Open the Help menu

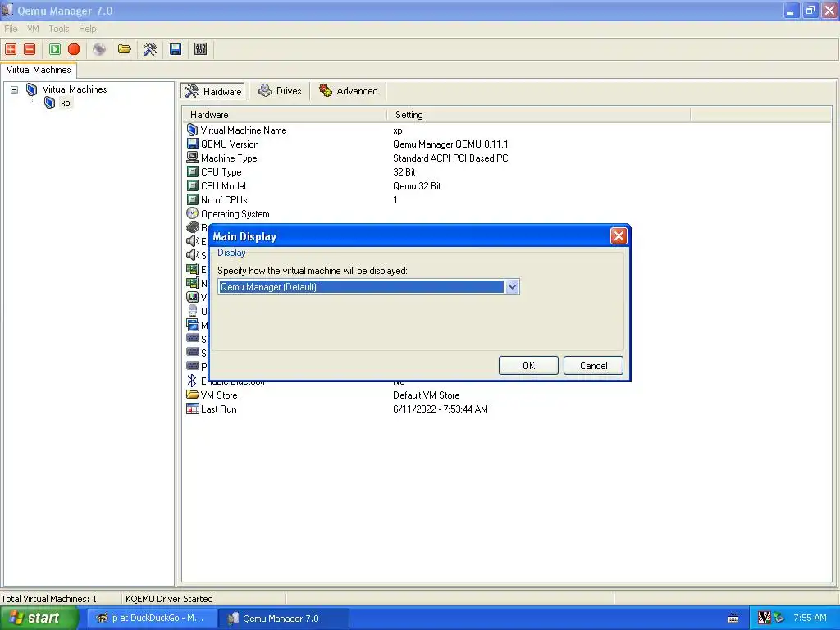[88, 29]
